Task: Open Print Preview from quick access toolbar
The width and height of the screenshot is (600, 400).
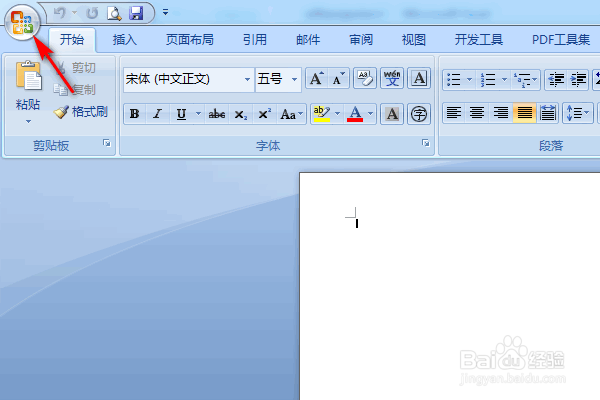Action: pos(114,13)
